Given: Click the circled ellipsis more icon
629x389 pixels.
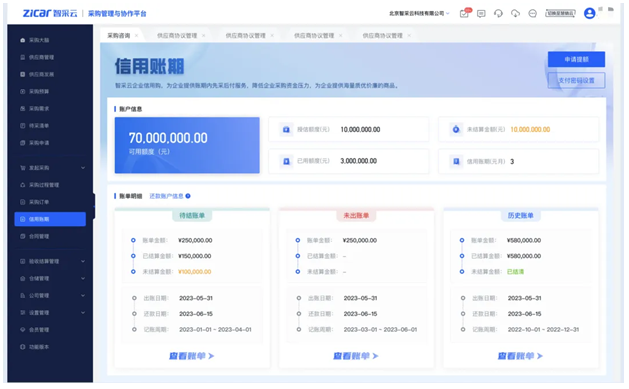Looking at the screenshot, I should [x=532, y=14].
